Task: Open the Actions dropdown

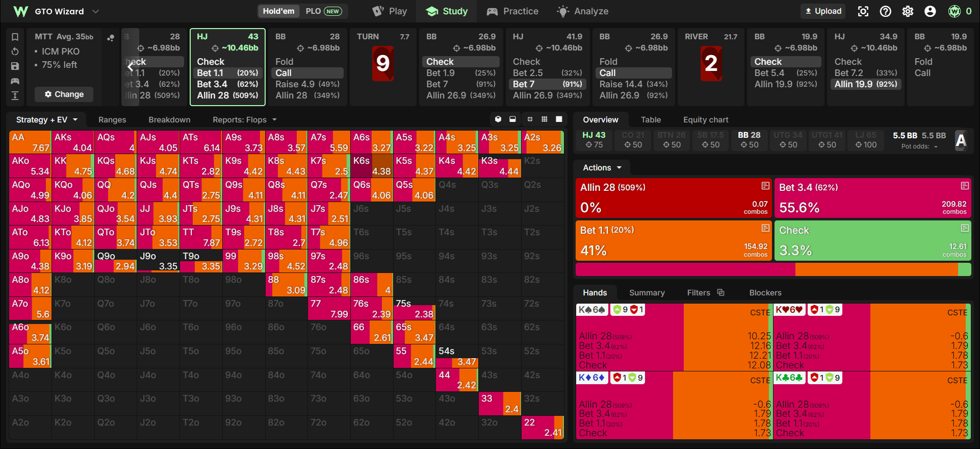Action: 602,168
